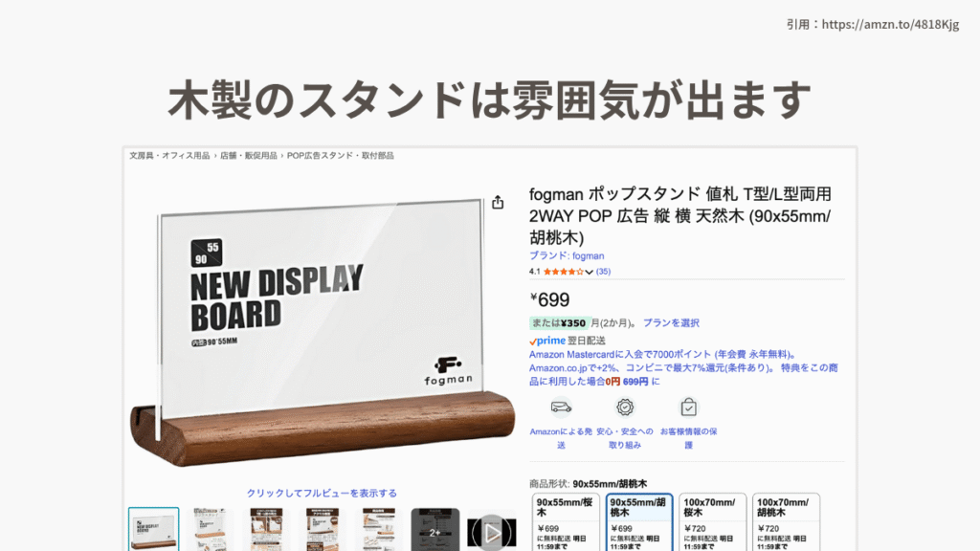Open the rating breakdown chevron

589,272
